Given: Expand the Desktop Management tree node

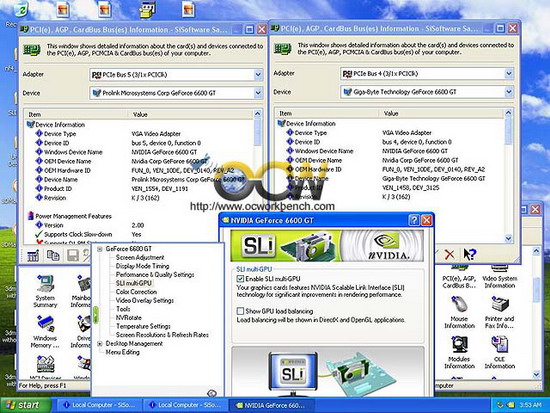Looking at the screenshot, I should (100, 344).
